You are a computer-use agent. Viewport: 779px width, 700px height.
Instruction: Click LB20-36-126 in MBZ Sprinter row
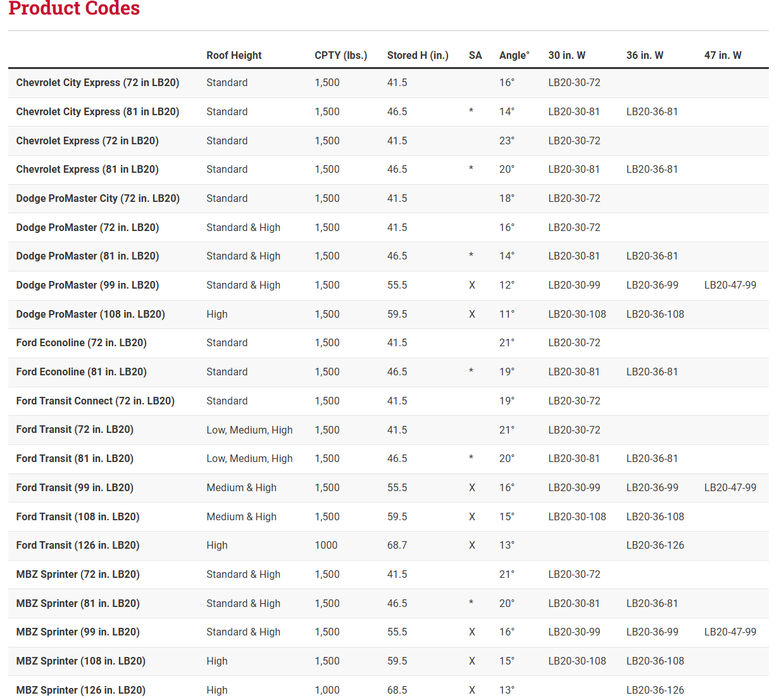tap(655, 691)
